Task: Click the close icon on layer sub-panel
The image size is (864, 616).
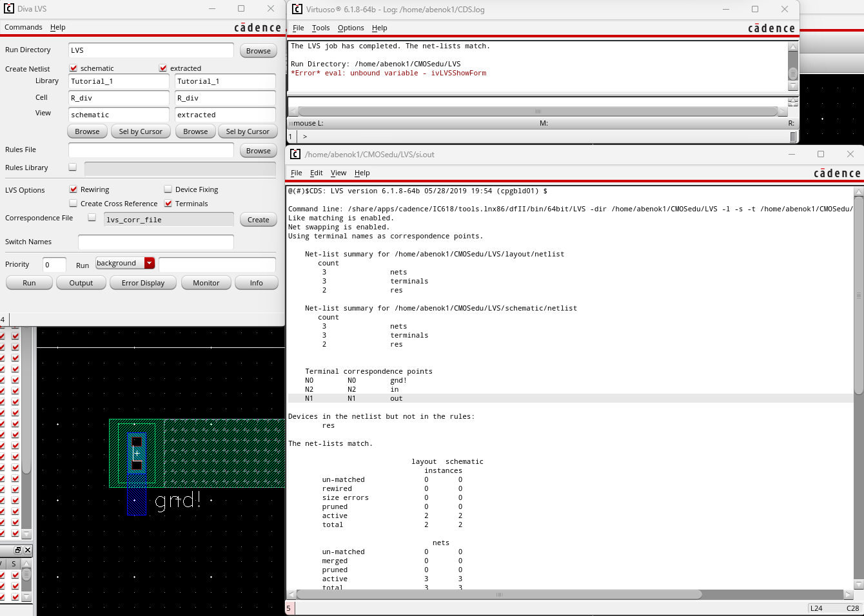Action: pyautogui.click(x=28, y=550)
